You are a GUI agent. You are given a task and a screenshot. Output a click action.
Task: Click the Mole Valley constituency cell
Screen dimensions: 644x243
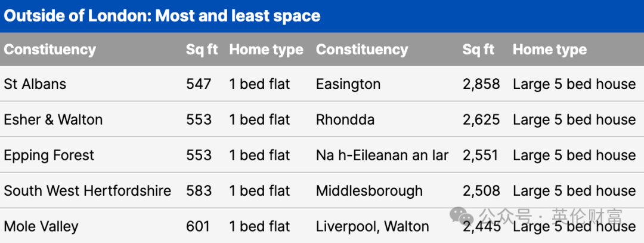[41, 226]
